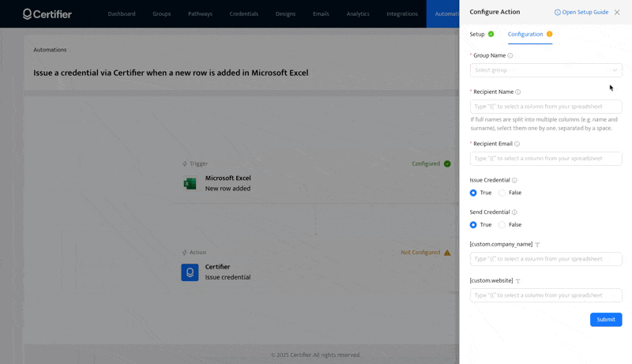This screenshot has width=632, height=364.
Task: Open the Groups nav item
Action: (x=162, y=13)
